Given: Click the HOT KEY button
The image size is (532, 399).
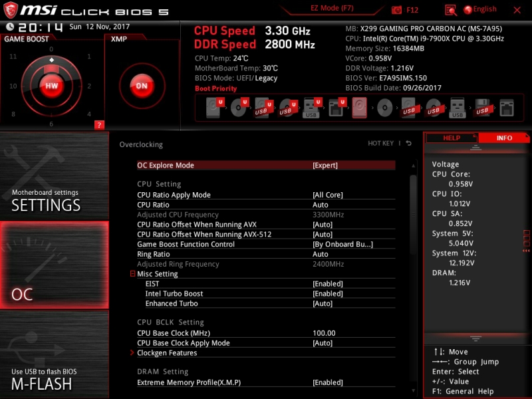Looking at the screenshot, I should pos(380,143).
